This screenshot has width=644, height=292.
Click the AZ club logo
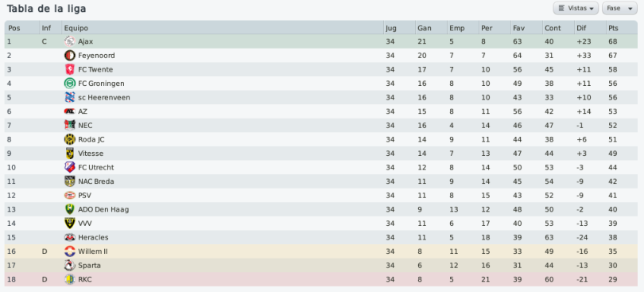[x=70, y=111]
